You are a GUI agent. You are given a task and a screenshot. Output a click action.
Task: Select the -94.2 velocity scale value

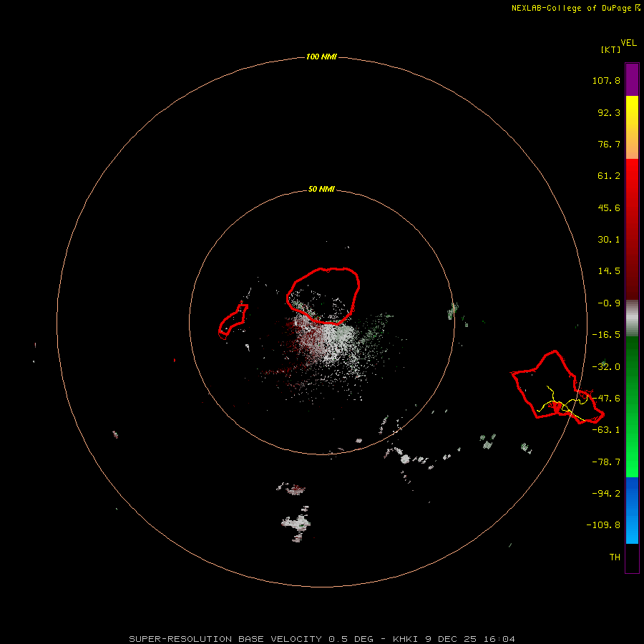tap(606, 493)
